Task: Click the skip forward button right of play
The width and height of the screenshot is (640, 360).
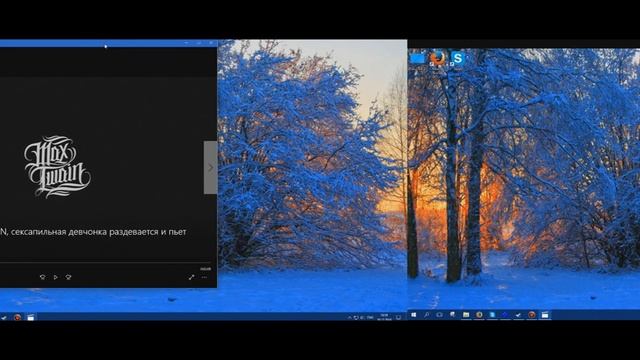Action: tap(69, 277)
